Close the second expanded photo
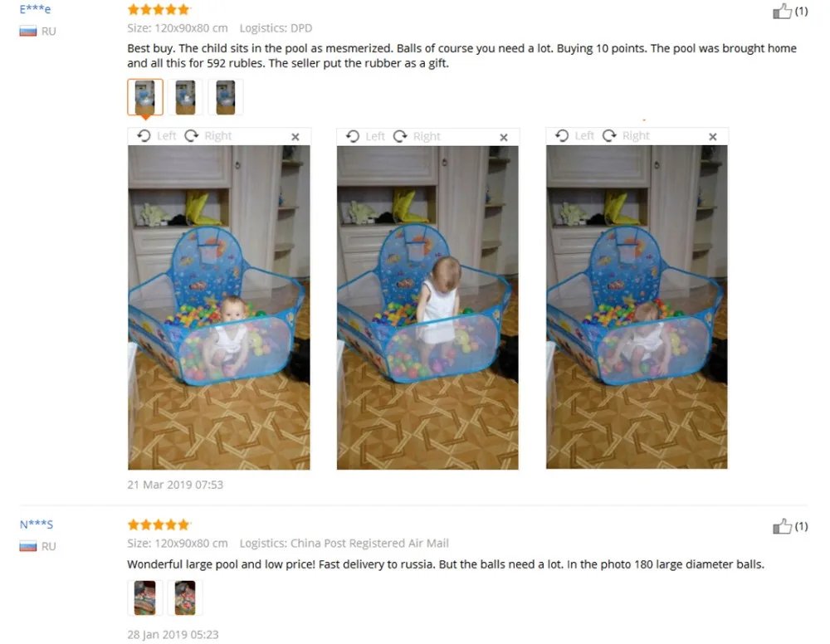 point(504,138)
